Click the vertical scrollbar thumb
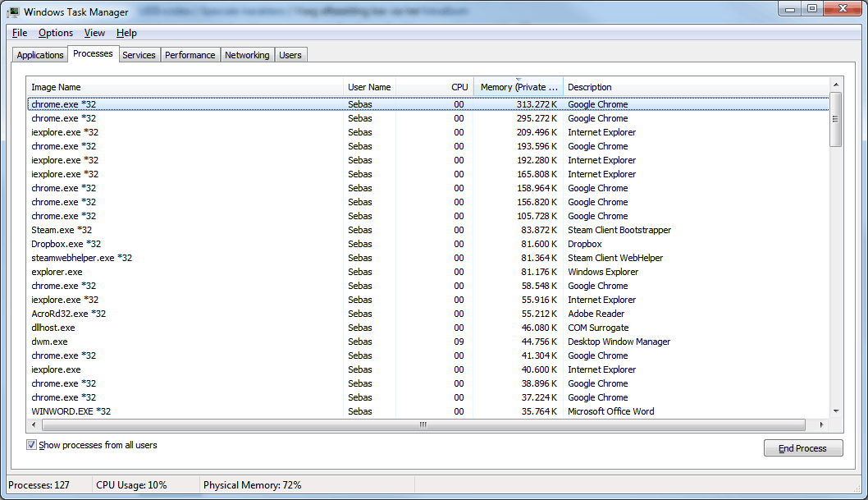The image size is (868, 500). point(836,119)
